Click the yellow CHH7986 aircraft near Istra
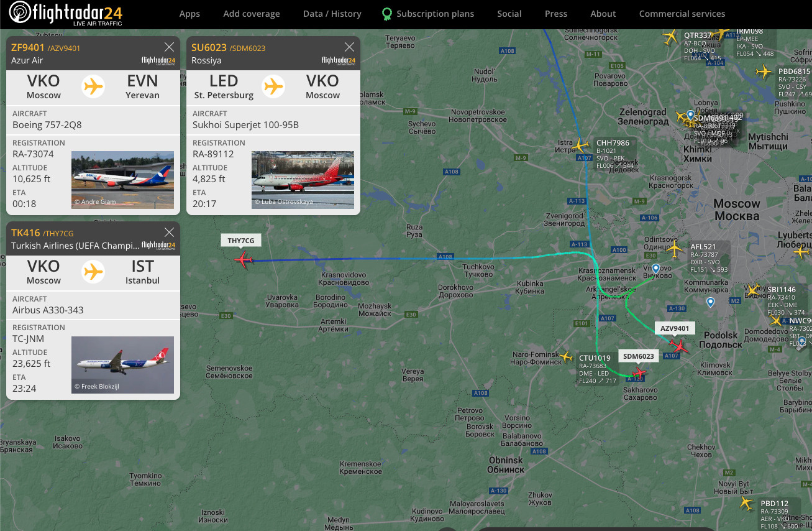Screen dimensions: 812x531 pyautogui.click(x=581, y=145)
